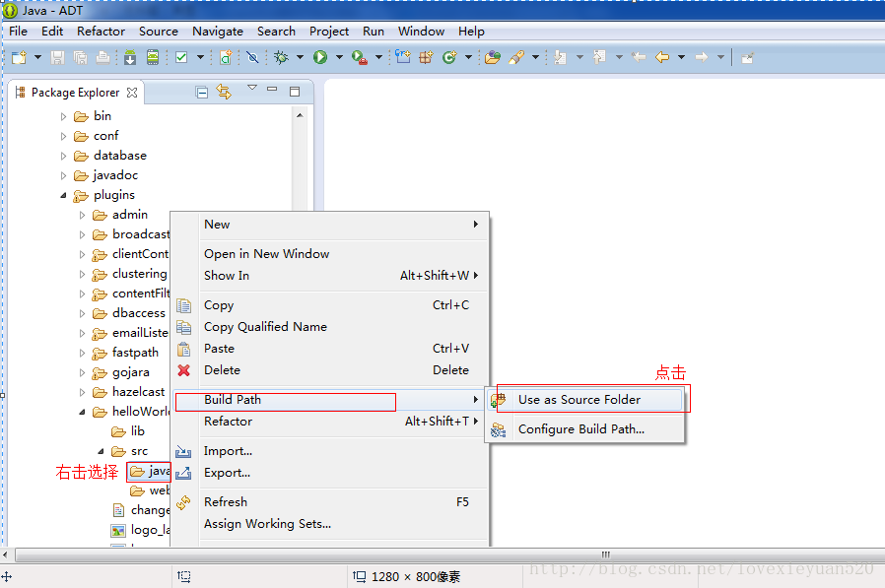The width and height of the screenshot is (885, 588).
Task: Open the New Java Class dropdown arrow
Action: click(x=468, y=57)
